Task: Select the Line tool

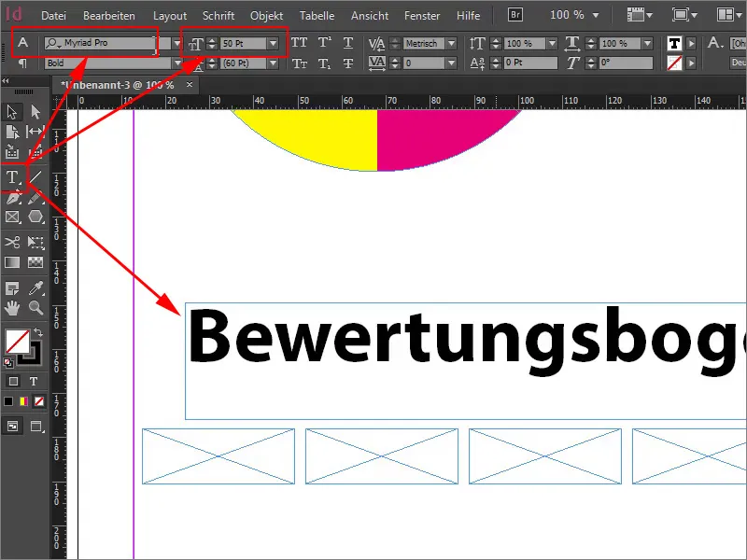Action: pos(35,177)
